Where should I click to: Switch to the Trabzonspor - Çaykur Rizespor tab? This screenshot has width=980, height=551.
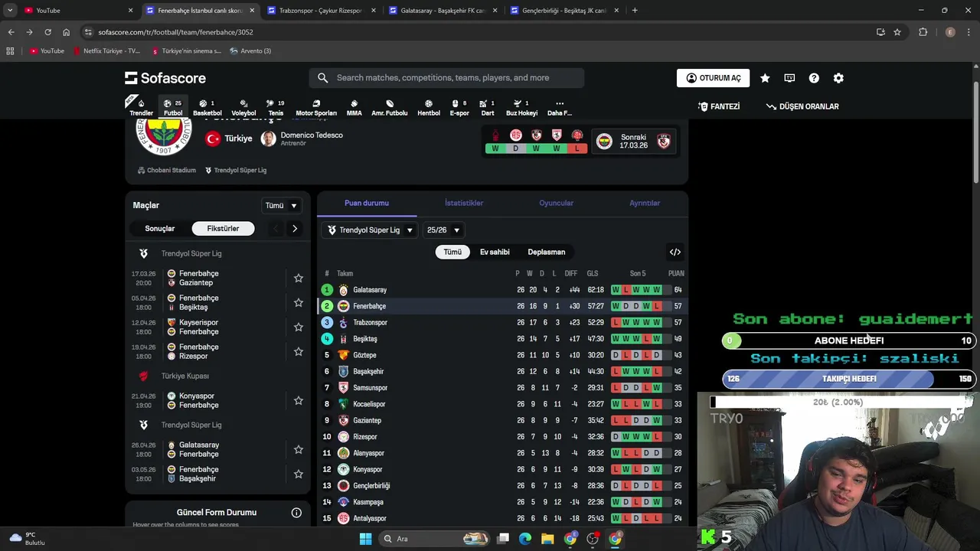pos(320,11)
